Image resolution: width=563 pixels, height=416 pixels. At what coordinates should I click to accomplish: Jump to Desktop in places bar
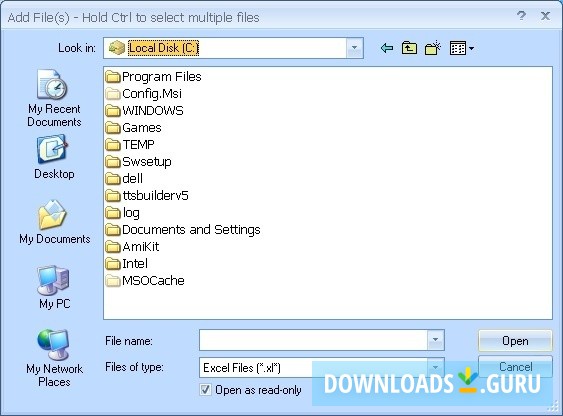(54, 157)
